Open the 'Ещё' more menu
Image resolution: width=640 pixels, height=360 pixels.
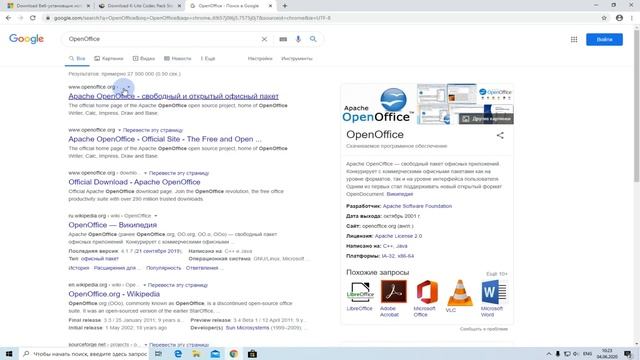pyautogui.click(x=208, y=59)
